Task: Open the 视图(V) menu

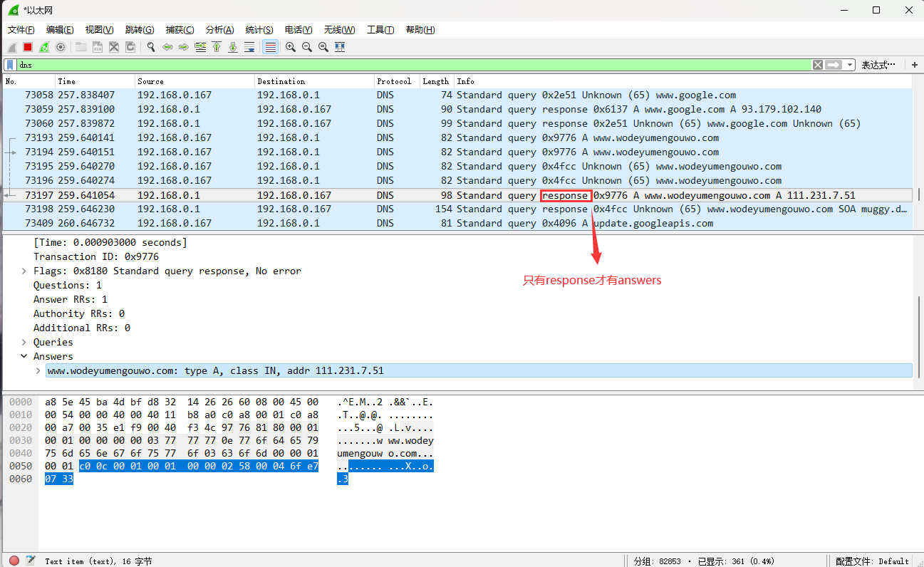Action: tap(99, 30)
